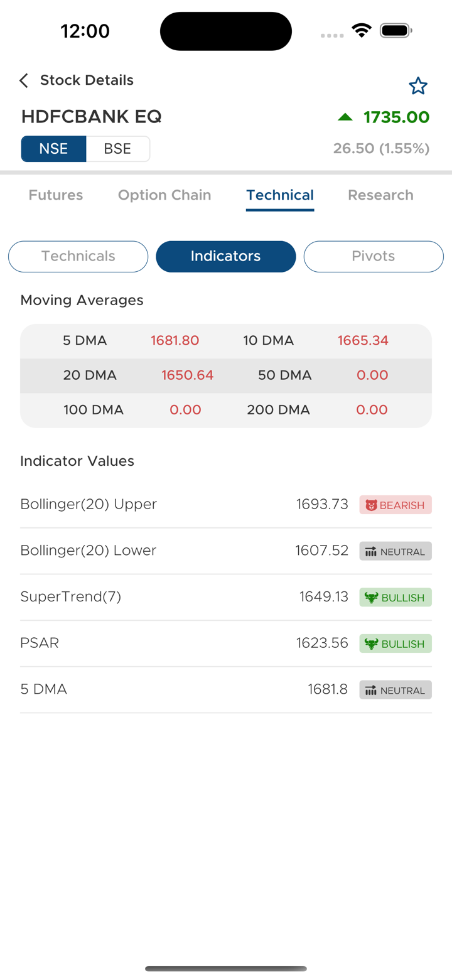Screen dimensions: 452x980
Task: Tap the bull icon on SuperTrend(7) row
Action: (372, 598)
